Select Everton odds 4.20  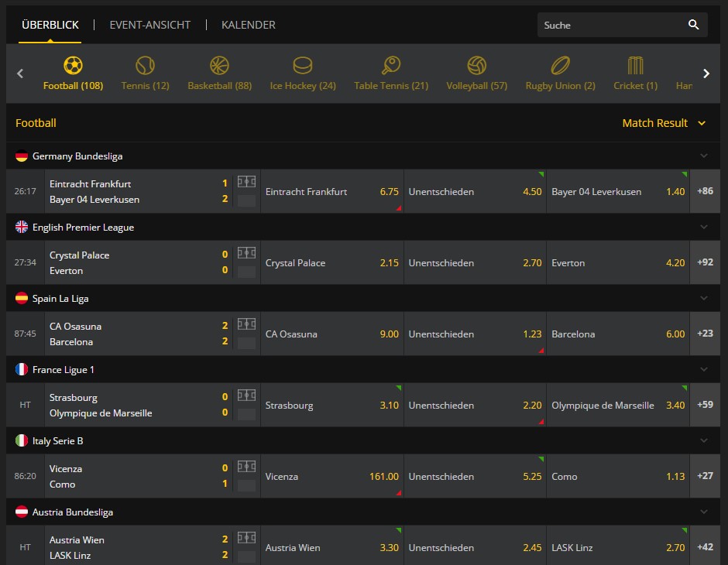pyautogui.click(x=618, y=262)
